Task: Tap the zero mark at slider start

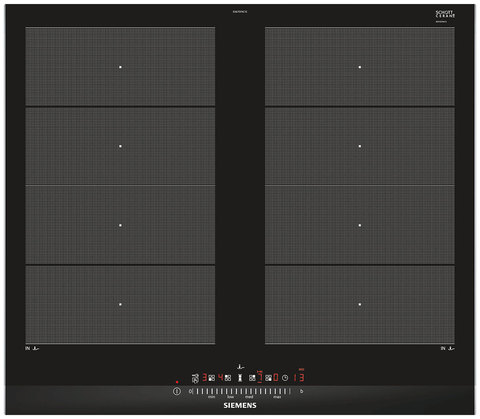Action: (190, 391)
